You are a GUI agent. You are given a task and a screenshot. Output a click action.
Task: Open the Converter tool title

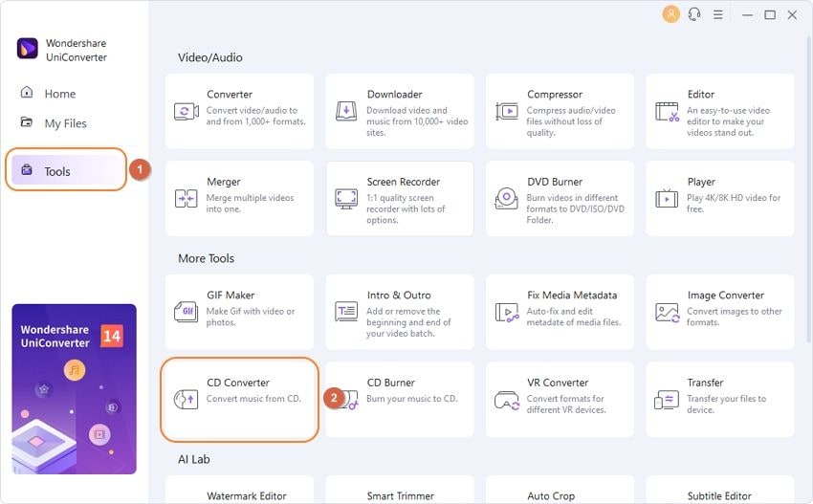[230, 95]
